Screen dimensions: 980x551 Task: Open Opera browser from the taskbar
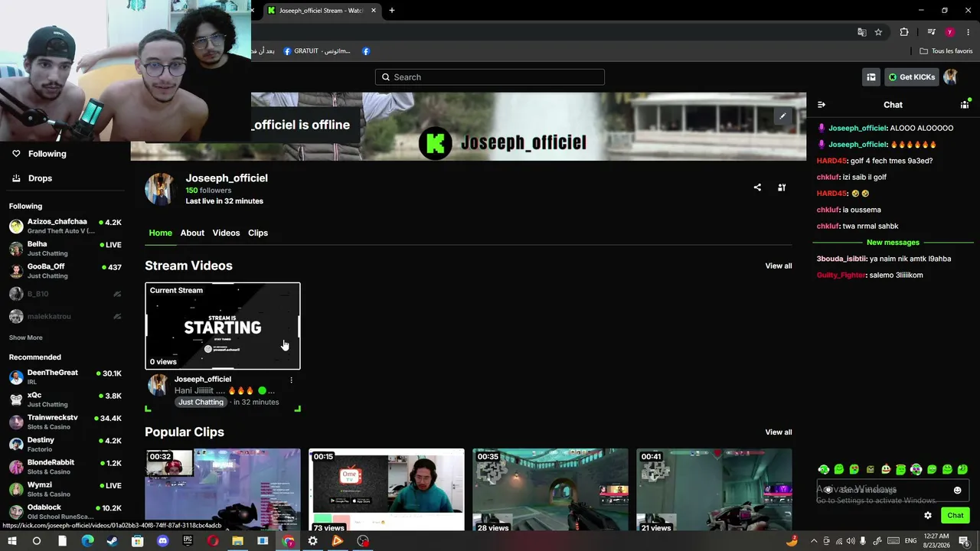213,541
